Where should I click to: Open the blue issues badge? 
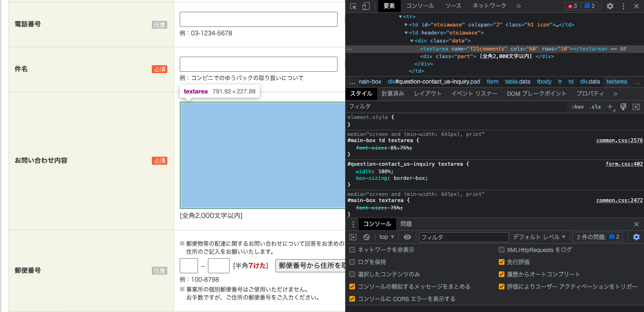pos(589,6)
